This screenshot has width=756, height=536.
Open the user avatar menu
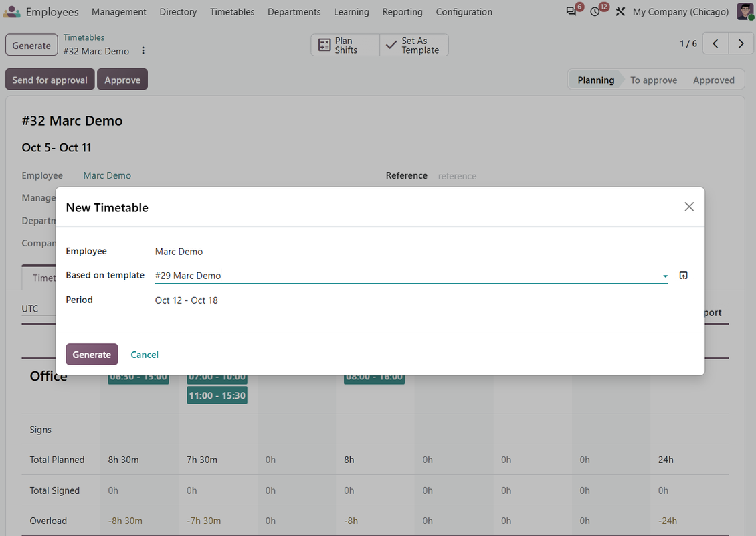pos(745,11)
